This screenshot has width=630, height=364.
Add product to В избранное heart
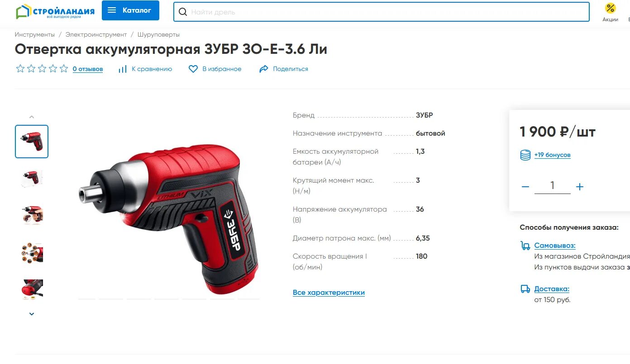click(x=215, y=69)
